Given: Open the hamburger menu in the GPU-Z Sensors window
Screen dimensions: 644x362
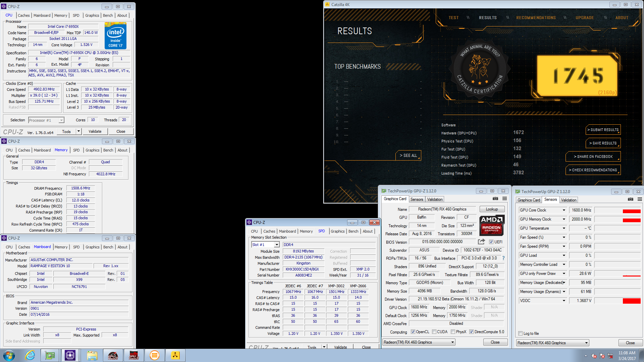Looking at the screenshot, I should [640, 199].
